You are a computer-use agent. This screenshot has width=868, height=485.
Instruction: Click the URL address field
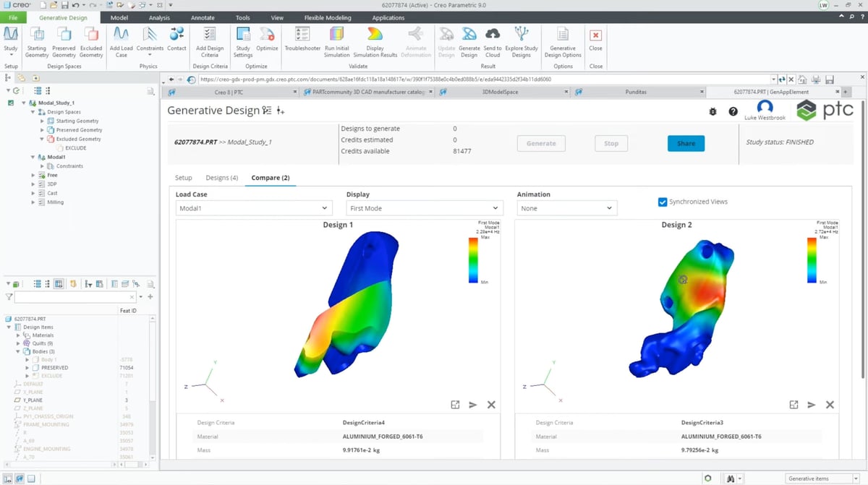484,80
